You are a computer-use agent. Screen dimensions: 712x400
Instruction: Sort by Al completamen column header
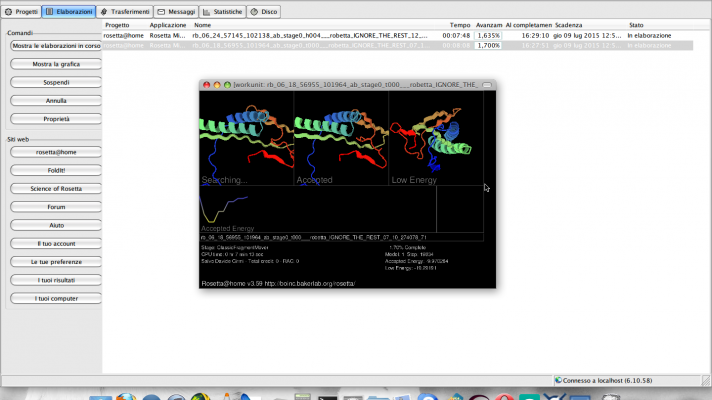coord(529,25)
